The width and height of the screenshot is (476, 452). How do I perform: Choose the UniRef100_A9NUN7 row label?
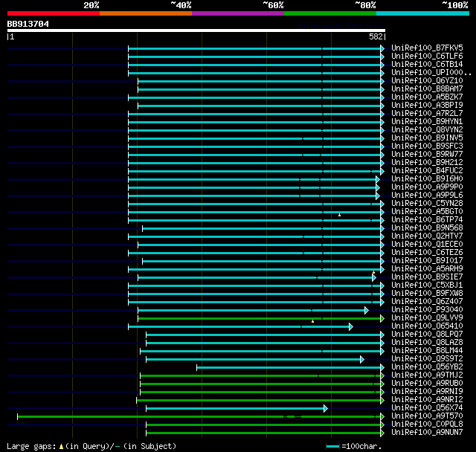427,433
